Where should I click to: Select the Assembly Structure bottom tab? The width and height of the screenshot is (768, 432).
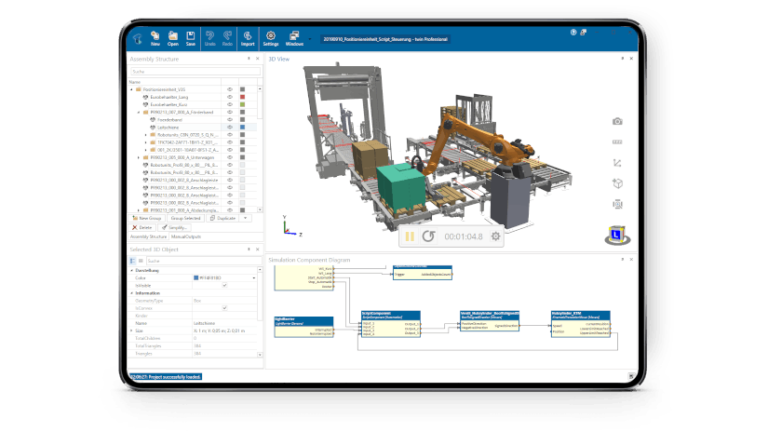pos(148,237)
